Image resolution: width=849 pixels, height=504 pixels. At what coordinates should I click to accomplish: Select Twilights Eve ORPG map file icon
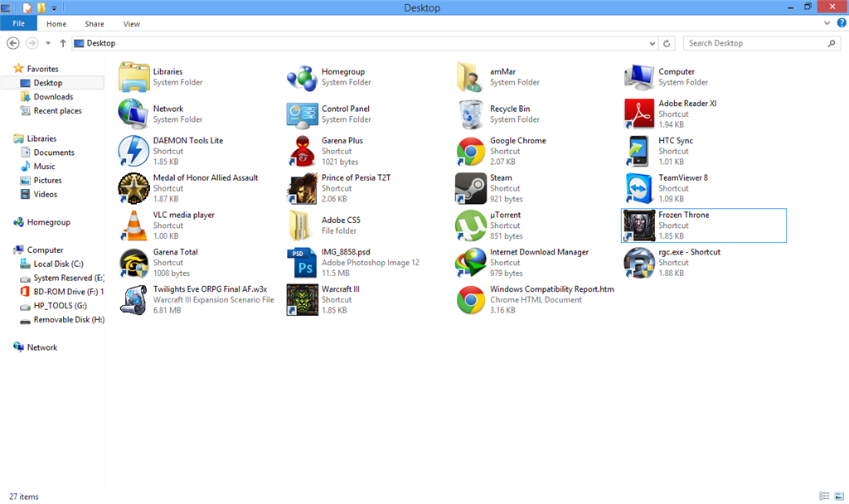click(x=133, y=300)
